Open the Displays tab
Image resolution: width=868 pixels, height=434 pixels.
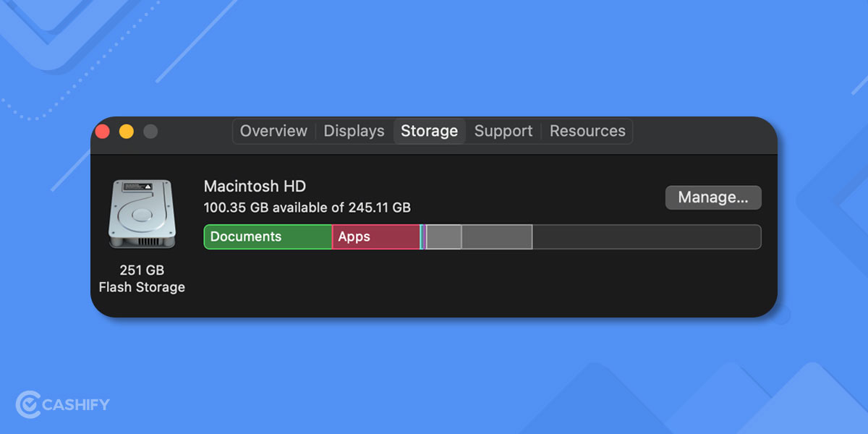coord(354,131)
